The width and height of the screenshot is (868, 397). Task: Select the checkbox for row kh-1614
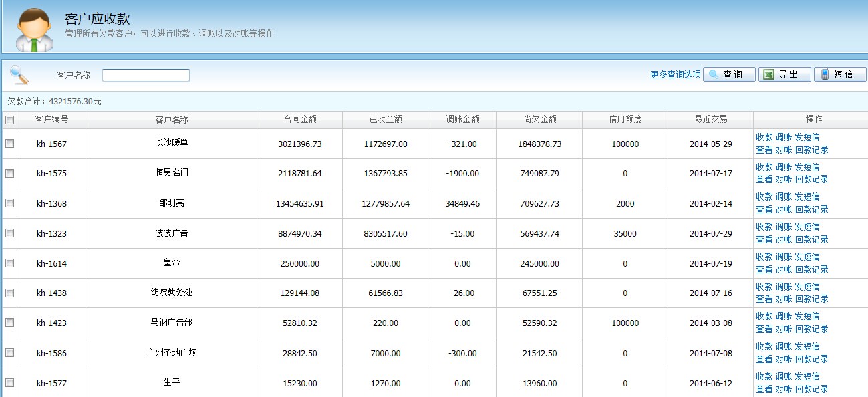pyautogui.click(x=9, y=263)
